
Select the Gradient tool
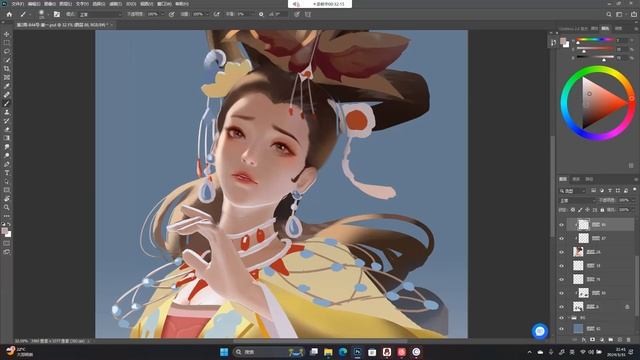pos(7,138)
